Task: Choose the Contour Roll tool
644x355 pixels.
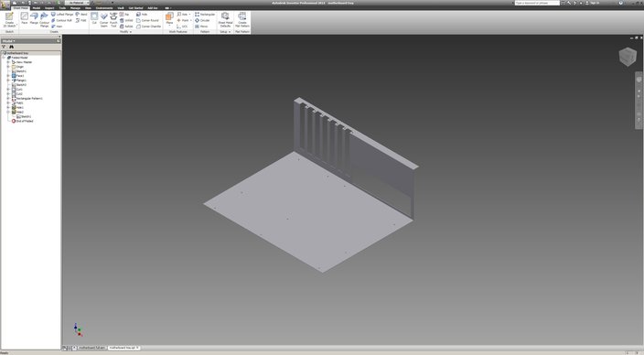Action: point(61,20)
